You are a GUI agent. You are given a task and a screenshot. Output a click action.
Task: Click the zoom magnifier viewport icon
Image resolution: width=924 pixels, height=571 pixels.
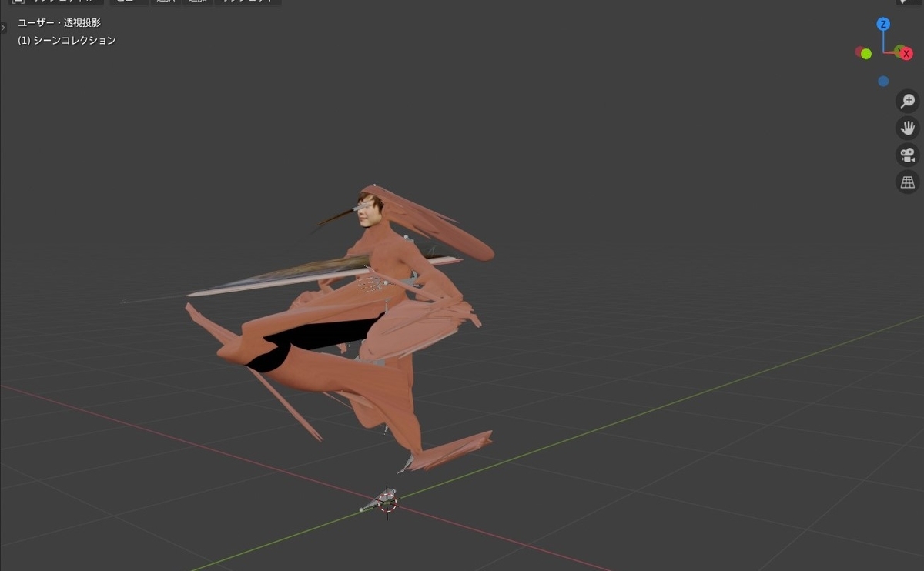(x=908, y=101)
